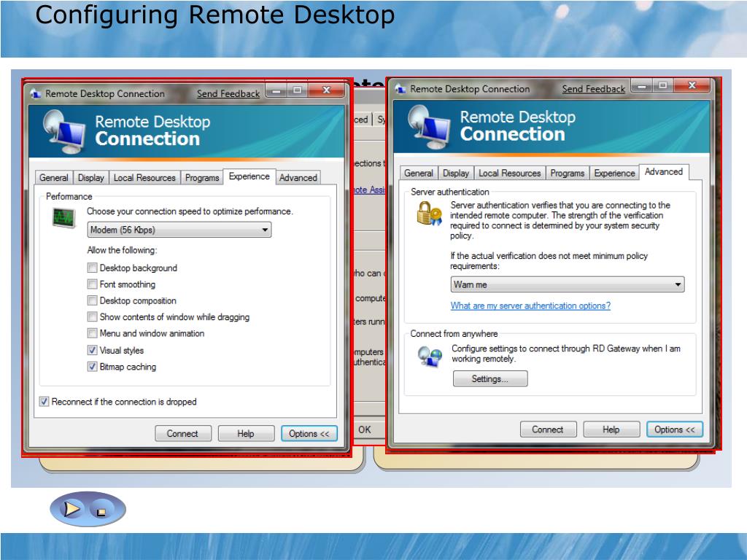Click Send Feedback link in right window
This screenshot has width=747, height=560.
click(x=593, y=89)
